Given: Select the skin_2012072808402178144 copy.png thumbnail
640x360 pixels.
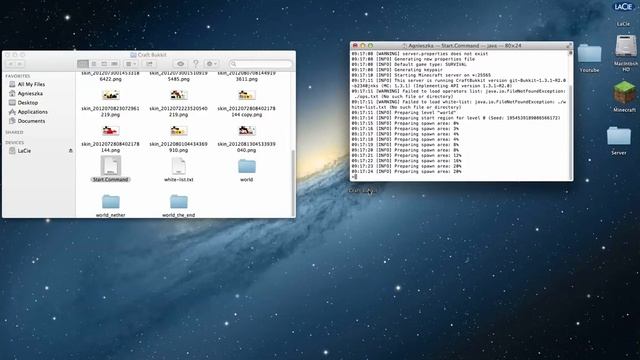Looking at the screenshot, I should (247, 96).
